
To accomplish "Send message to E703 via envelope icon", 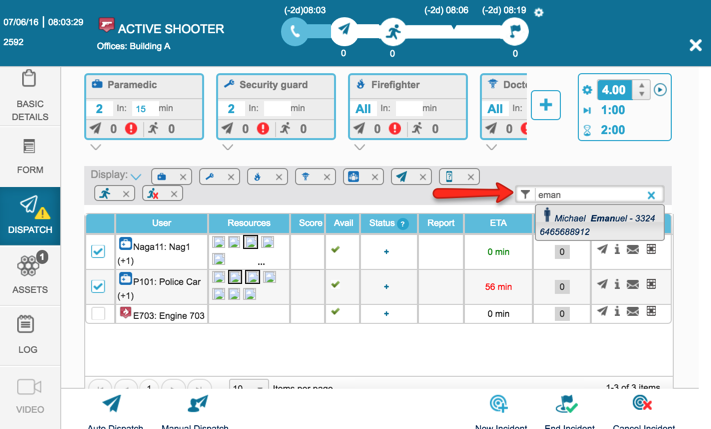I will pos(633,311).
